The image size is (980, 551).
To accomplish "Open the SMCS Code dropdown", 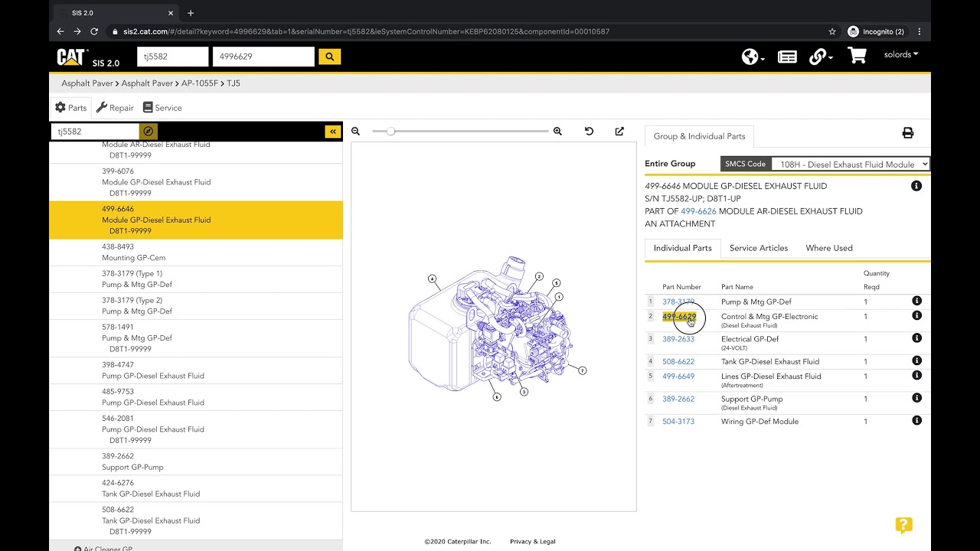I will (x=850, y=164).
